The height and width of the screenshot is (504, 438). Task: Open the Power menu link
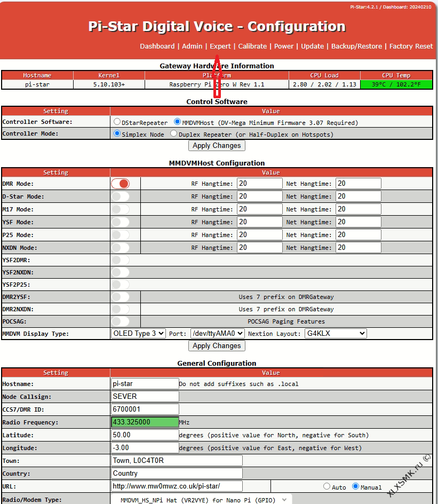pyautogui.click(x=284, y=46)
